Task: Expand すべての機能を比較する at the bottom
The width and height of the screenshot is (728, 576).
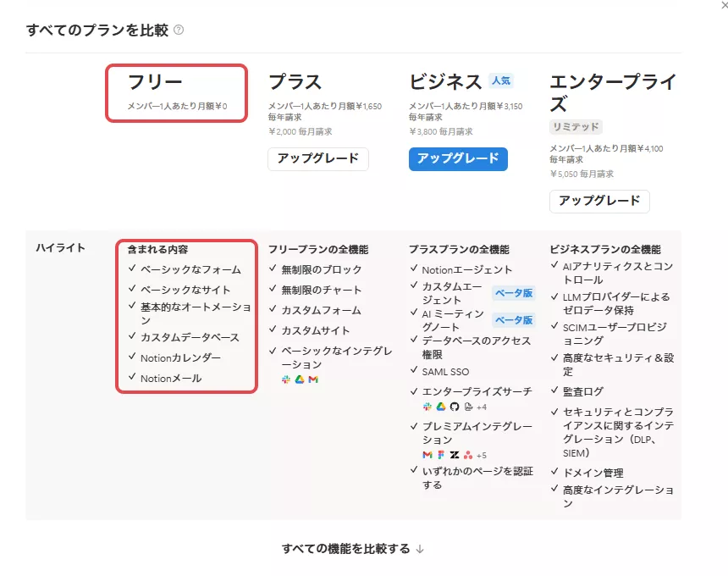Action: [x=364, y=548]
